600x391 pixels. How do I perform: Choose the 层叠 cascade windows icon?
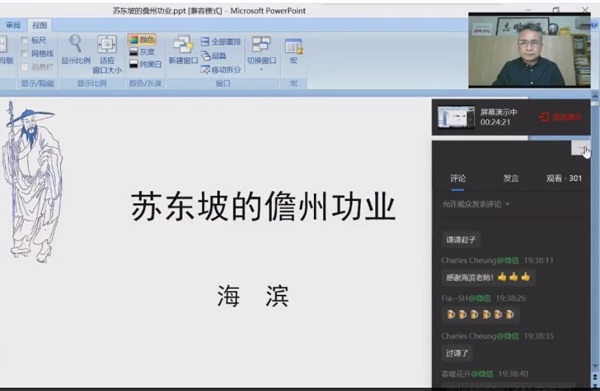tap(205, 55)
